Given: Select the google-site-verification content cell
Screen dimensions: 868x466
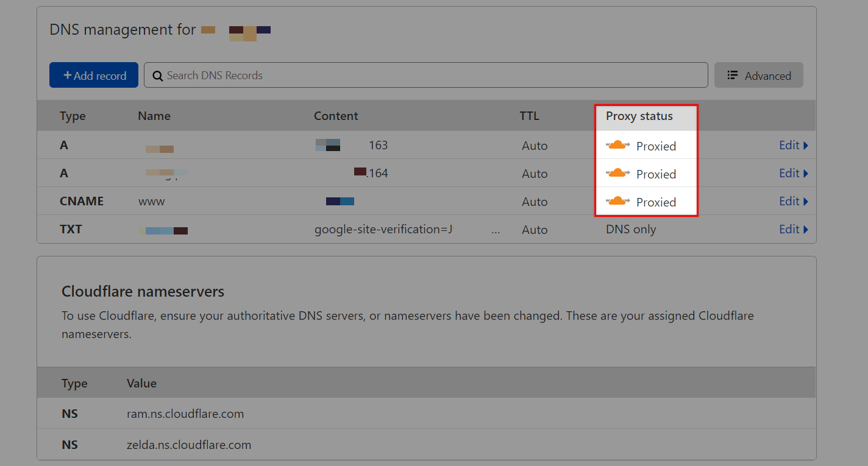Looking at the screenshot, I should [384, 230].
